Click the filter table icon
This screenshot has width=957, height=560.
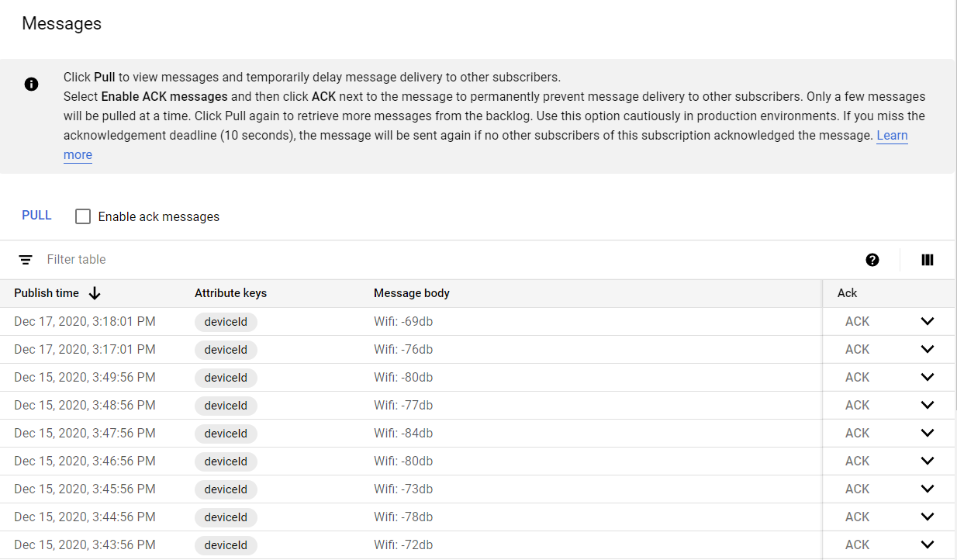(x=26, y=260)
